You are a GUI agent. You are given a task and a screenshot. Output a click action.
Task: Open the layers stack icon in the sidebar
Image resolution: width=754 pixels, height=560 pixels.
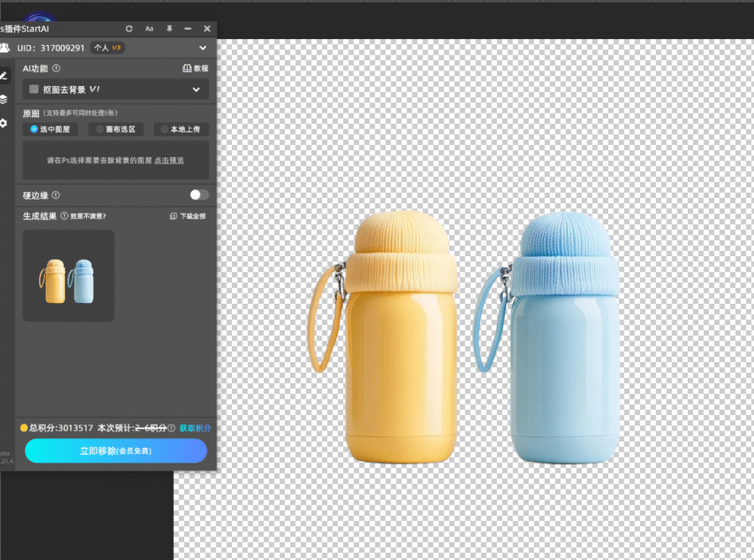pyautogui.click(x=4, y=99)
